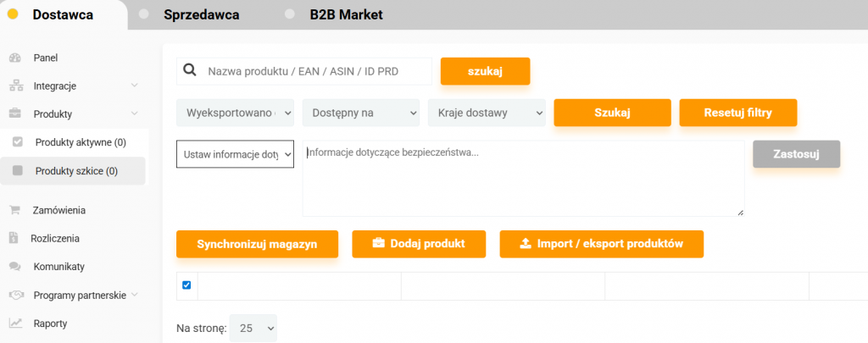Open the Dostępny na dropdown
This screenshot has width=868, height=343.
[361, 113]
